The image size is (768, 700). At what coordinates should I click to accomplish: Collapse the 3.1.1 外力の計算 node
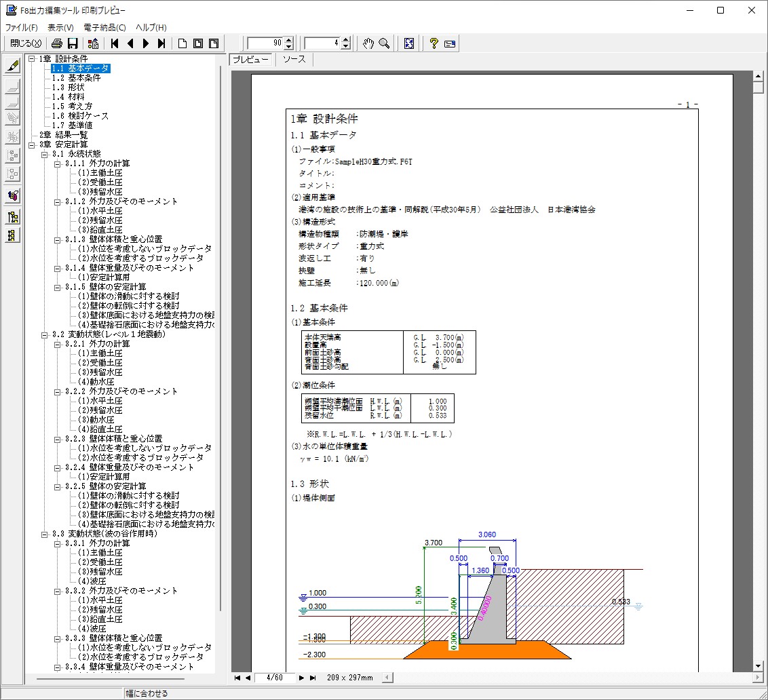(x=57, y=163)
